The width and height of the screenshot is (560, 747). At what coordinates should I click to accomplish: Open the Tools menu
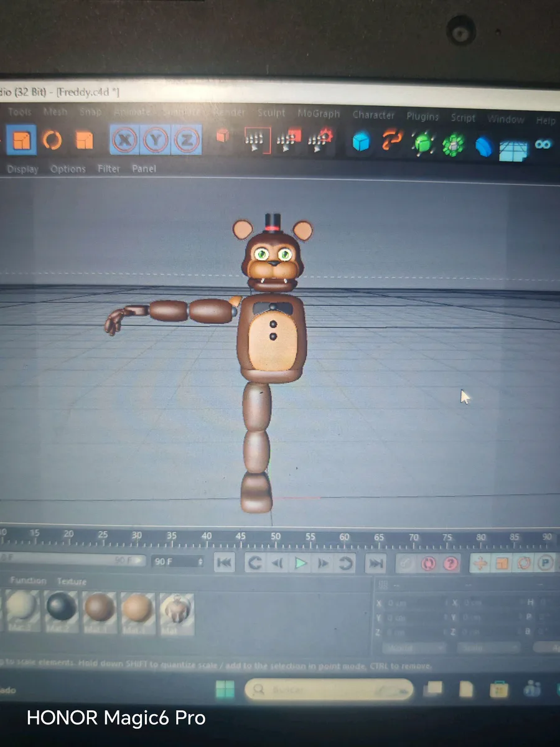[x=19, y=113]
